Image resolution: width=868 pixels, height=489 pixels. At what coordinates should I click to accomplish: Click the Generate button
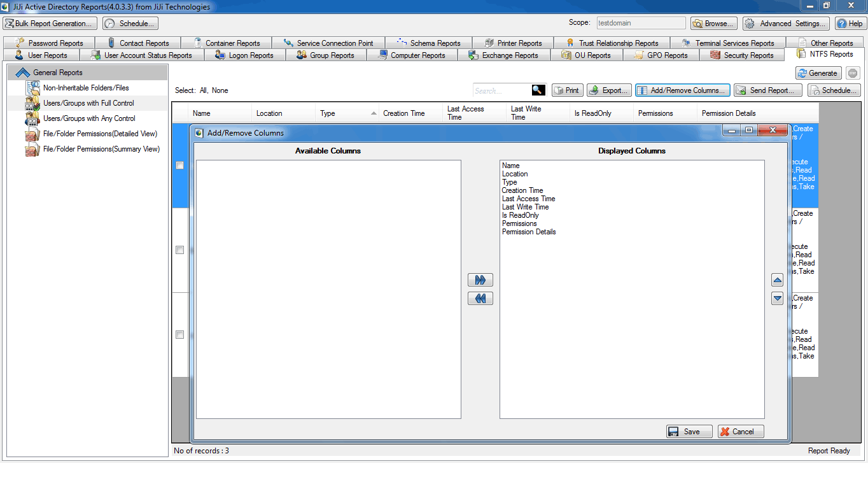click(x=818, y=73)
